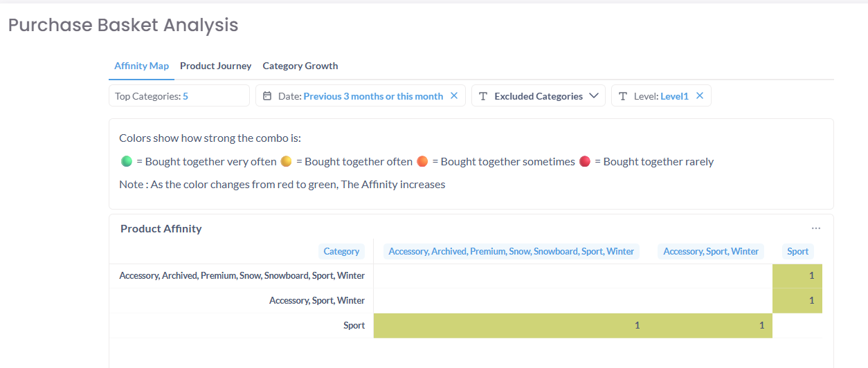868x368 pixels.
Task: Open the Category Growth tab
Action: 300,66
